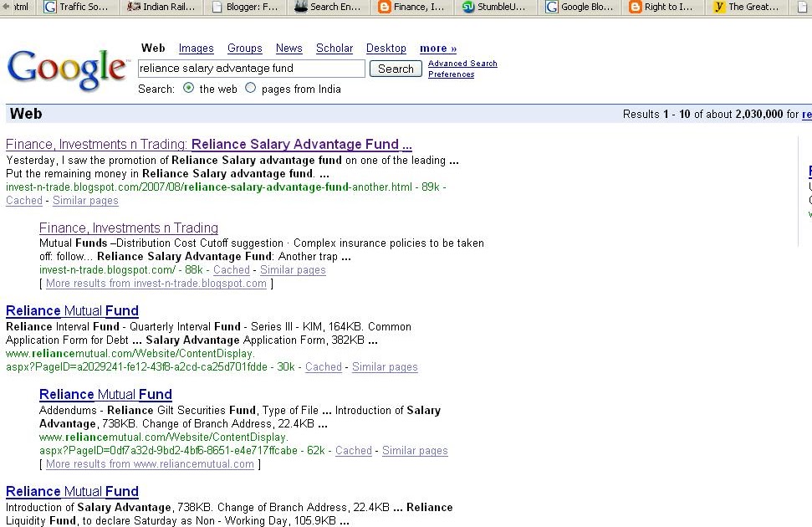
Task: Open Cached link for 62k reliancemutual result
Action: point(353,450)
